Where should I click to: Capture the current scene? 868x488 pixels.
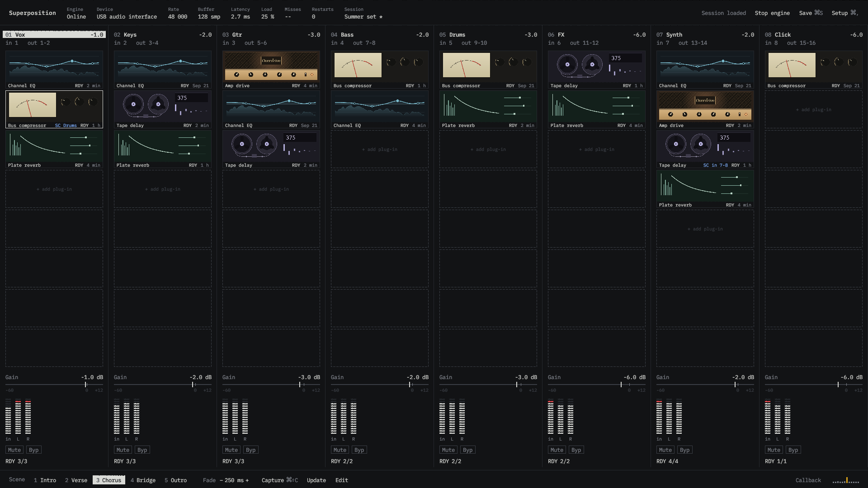click(x=280, y=480)
